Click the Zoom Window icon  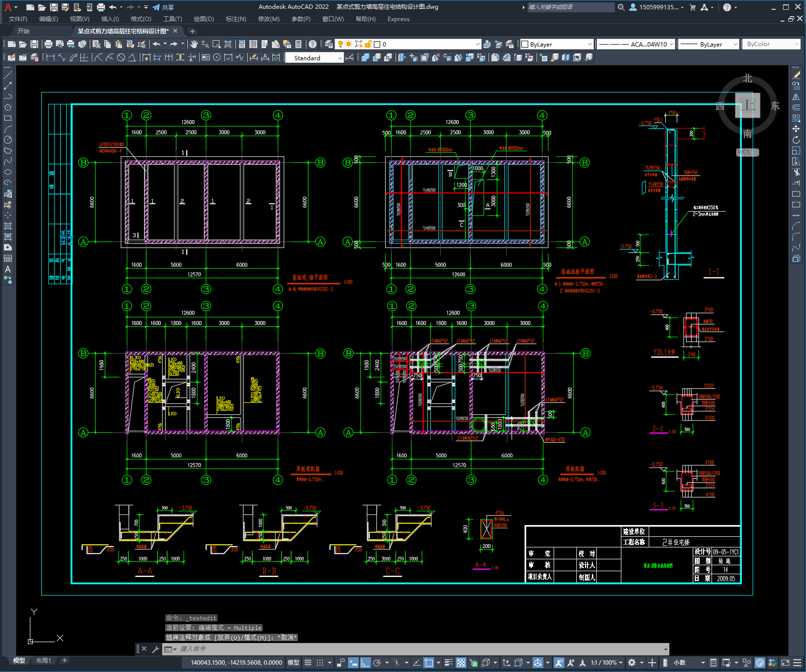[x=217, y=44]
